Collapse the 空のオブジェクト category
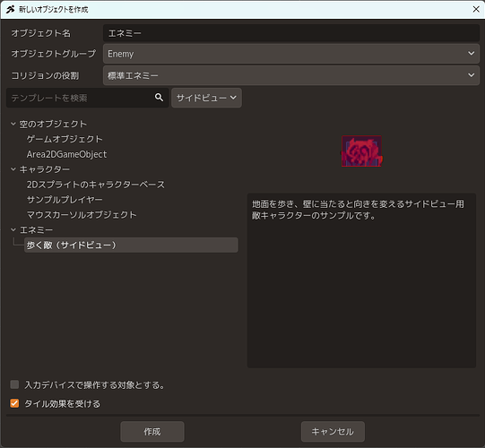 click(x=13, y=124)
